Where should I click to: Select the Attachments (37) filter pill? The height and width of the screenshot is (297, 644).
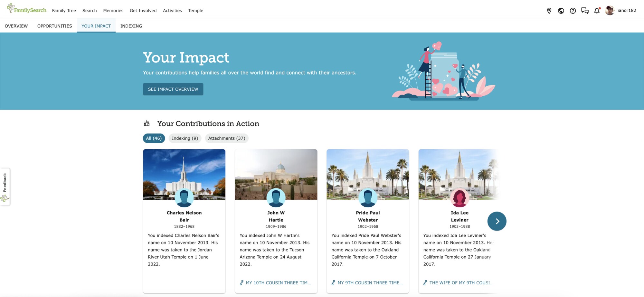pyautogui.click(x=227, y=138)
